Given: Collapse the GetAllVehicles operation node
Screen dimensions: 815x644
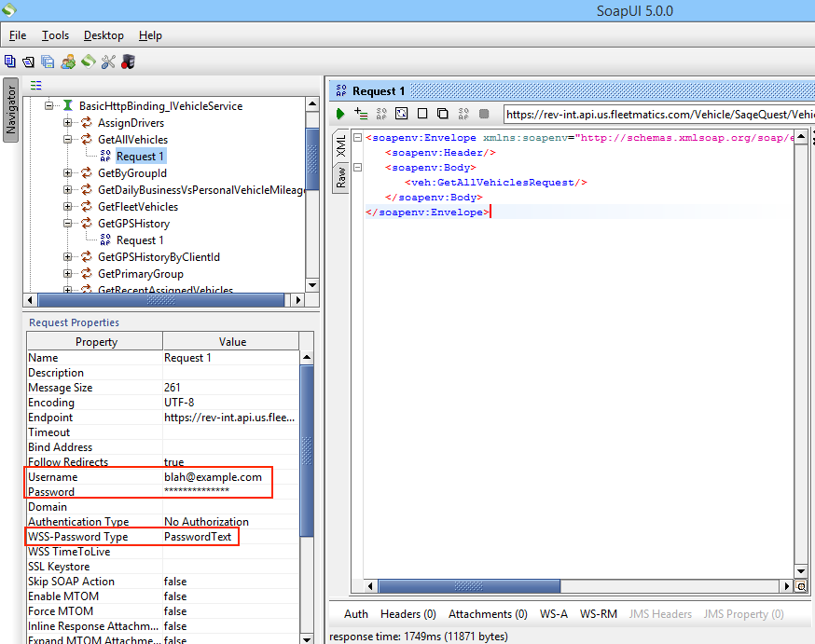Looking at the screenshot, I should [x=67, y=140].
